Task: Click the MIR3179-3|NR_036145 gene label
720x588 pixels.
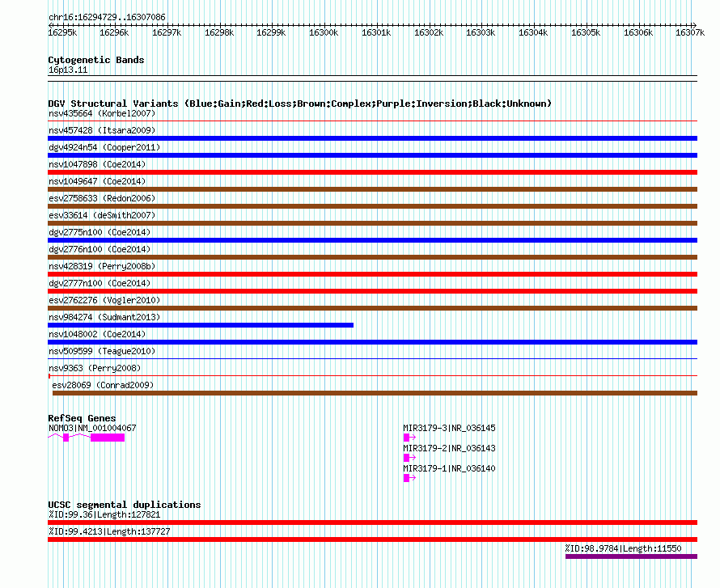Action: point(449,428)
